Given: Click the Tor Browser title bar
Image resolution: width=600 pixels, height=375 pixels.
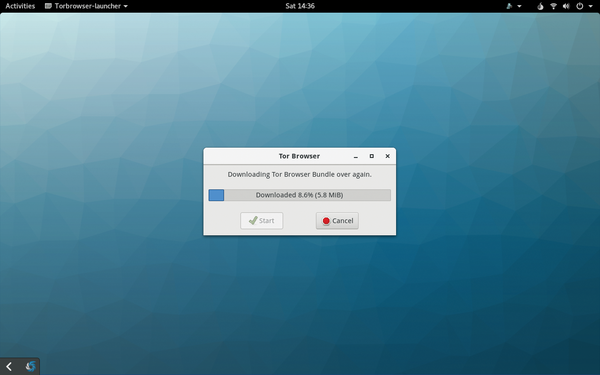Looking at the screenshot, I should 299,156.
